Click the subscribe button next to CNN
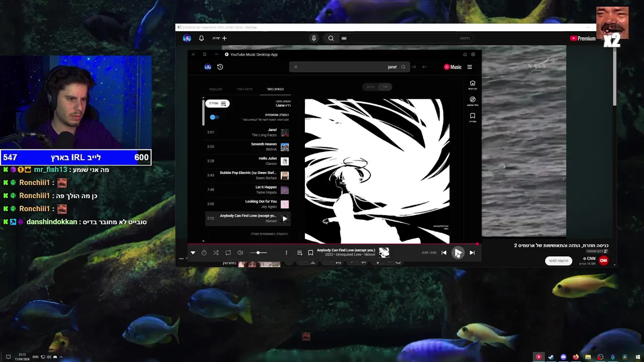Image resolution: width=644 pixels, height=362 pixels. tap(558, 261)
